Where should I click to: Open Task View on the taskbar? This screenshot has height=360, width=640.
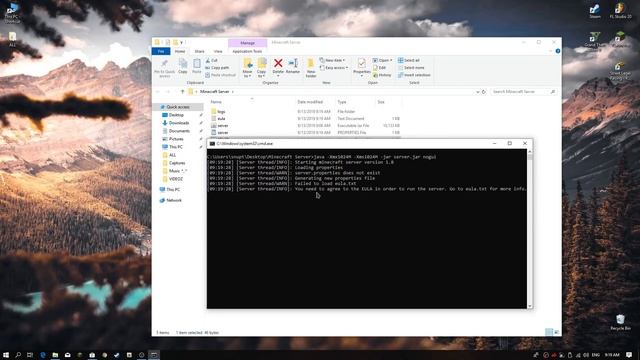30,355
